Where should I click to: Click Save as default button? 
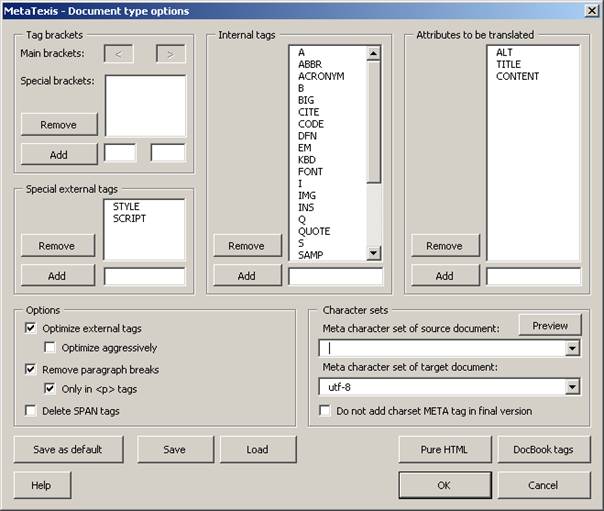click(68, 449)
